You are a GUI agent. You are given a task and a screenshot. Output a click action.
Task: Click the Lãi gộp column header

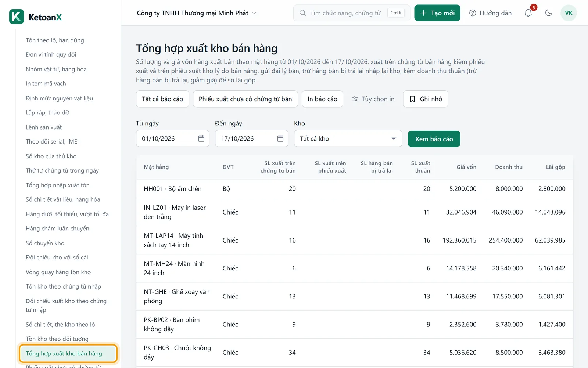pos(555,167)
